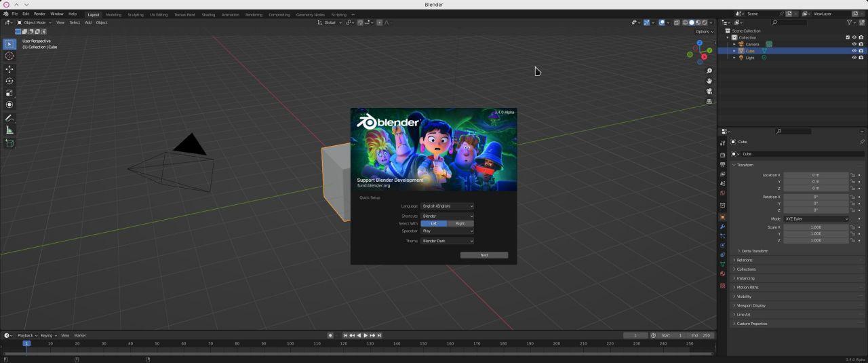Open the viewport Options button
The height and width of the screenshot is (363, 868).
point(704,31)
